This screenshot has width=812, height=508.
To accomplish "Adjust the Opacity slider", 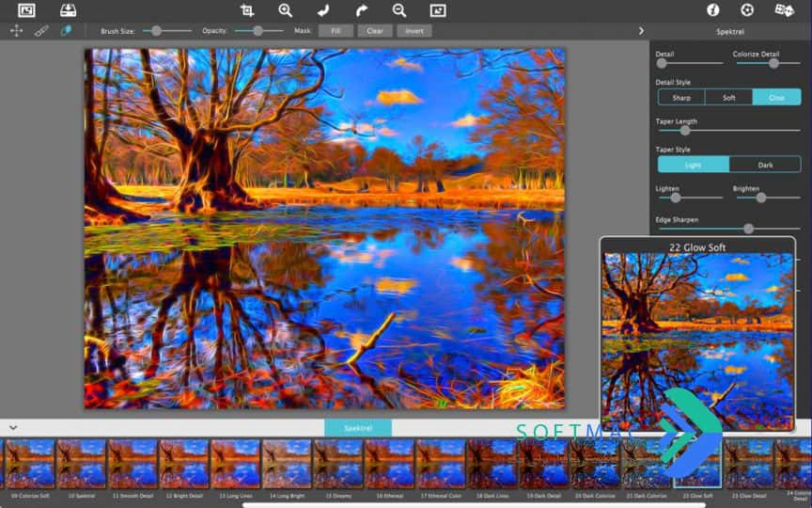I will 259,31.
